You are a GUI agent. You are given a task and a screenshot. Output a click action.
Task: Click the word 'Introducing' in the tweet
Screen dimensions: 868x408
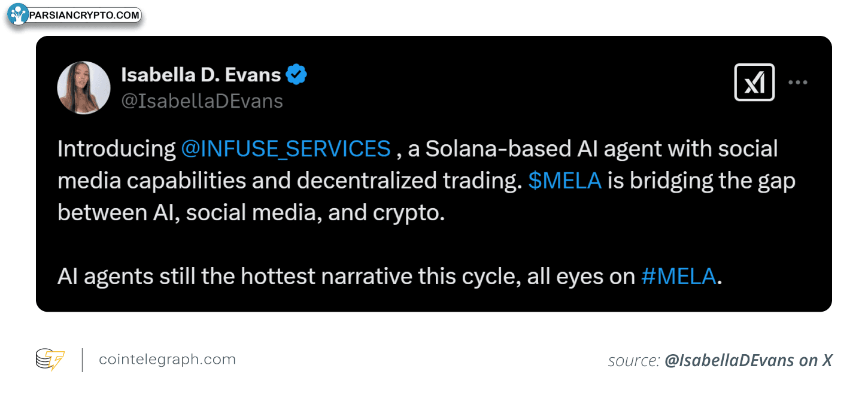click(116, 149)
